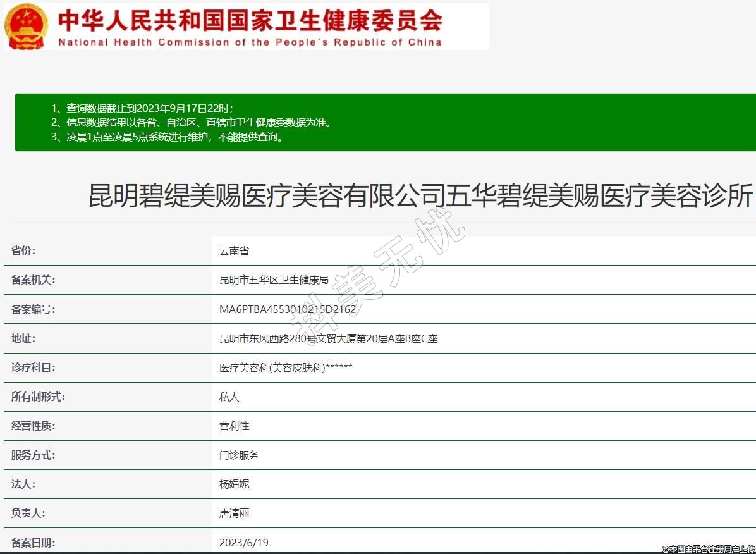Select the province value 云南省
Screen dimensions: 756x554
(234, 251)
